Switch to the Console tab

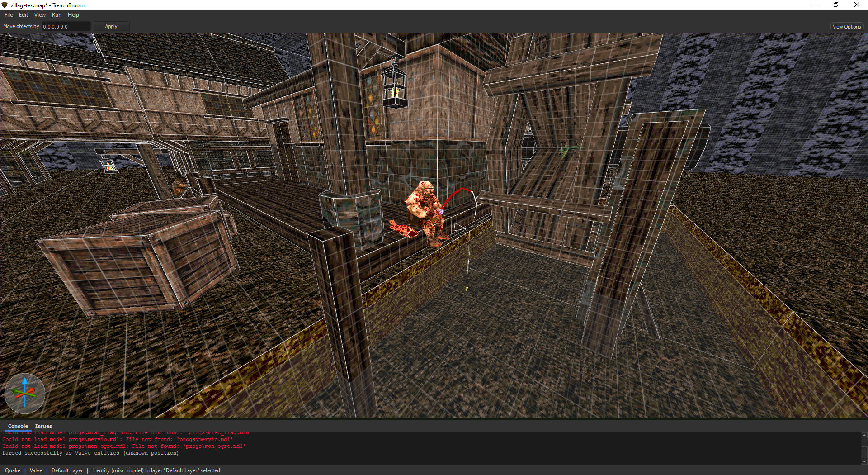tap(18, 426)
